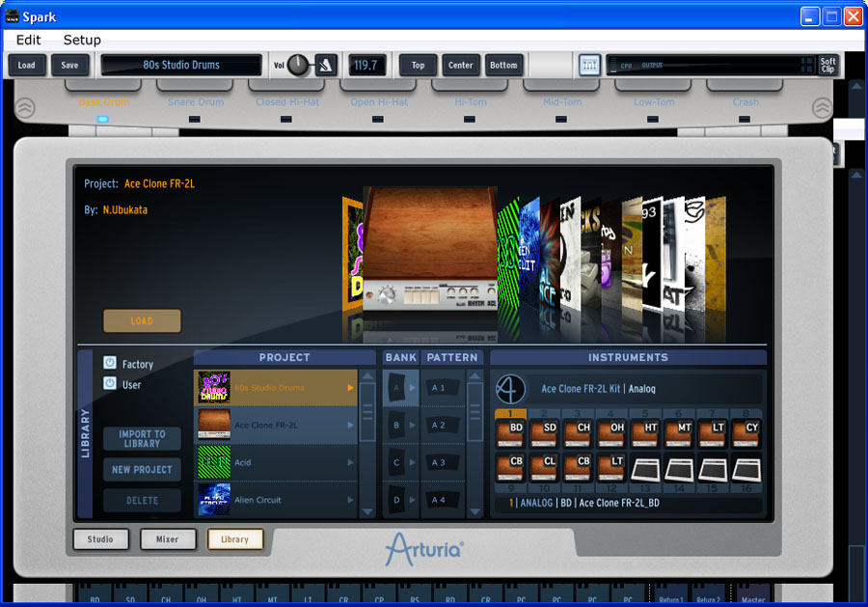Toggle the User library filter
Screen dimensions: 868x607
click(x=110, y=384)
